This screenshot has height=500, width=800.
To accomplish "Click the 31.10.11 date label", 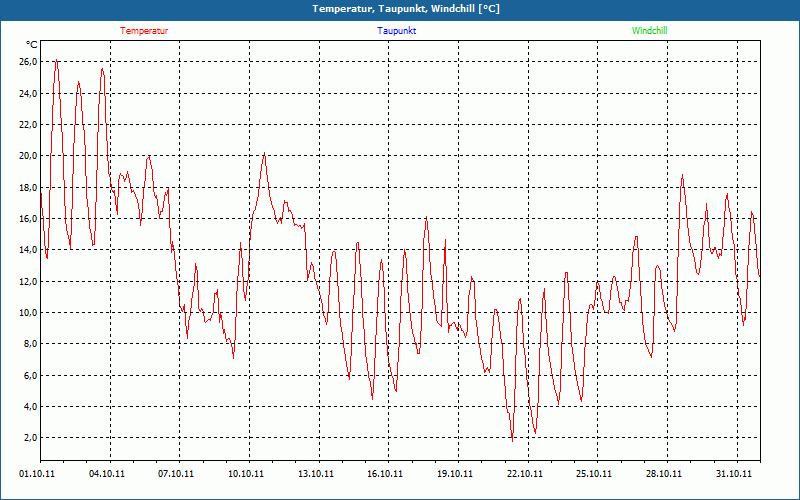I will click(x=734, y=473).
